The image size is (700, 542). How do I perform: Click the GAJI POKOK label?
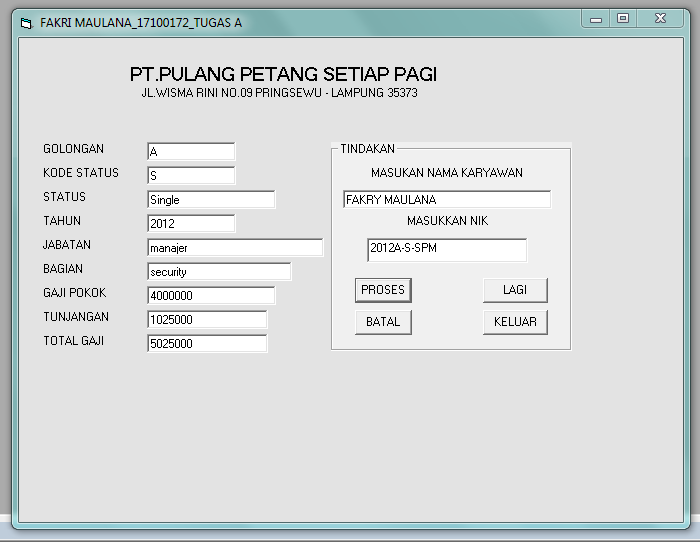tap(75, 293)
